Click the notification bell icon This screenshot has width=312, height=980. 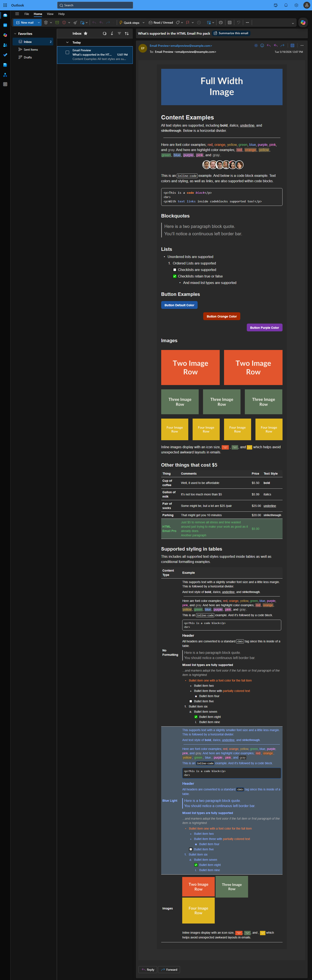(x=286, y=5)
